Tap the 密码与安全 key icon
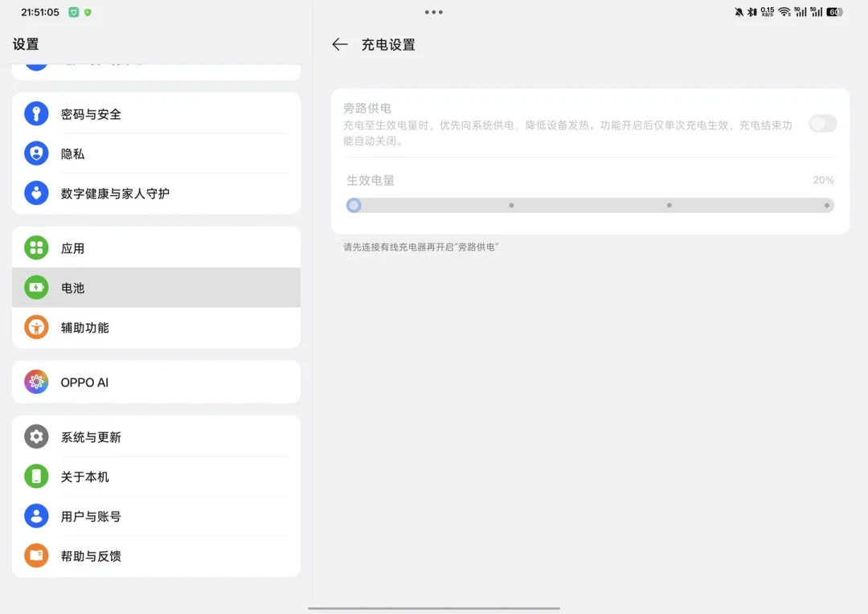 (36, 114)
